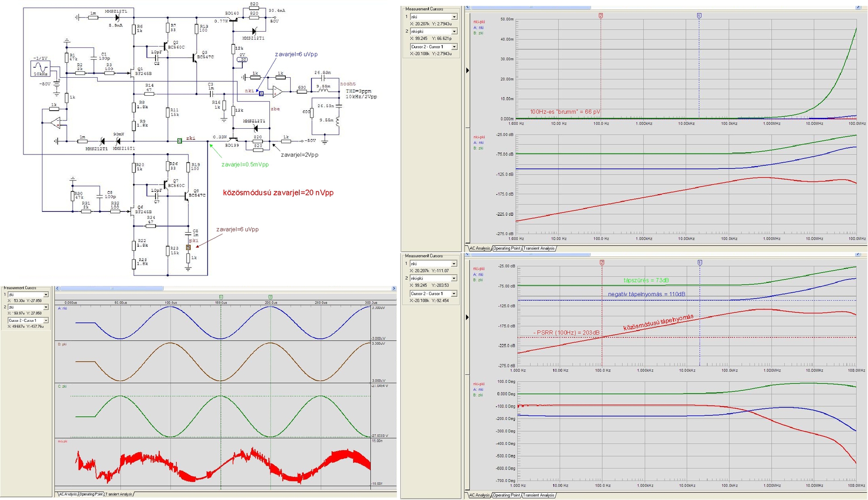Select the 10kHz sine signal generator symbol
The height and width of the screenshot is (500, 868).
(x=40, y=69)
